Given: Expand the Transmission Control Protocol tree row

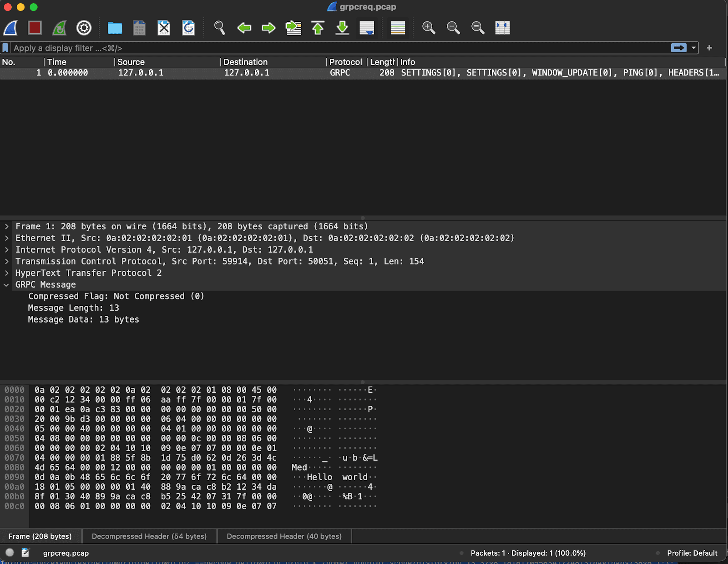Looking at the screenshot, I should (7, 261).
